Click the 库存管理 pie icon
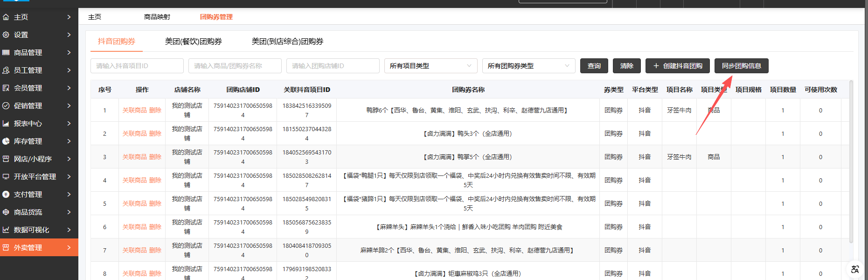The height and width of the screenshot is (280, 868). pos(6,141)
